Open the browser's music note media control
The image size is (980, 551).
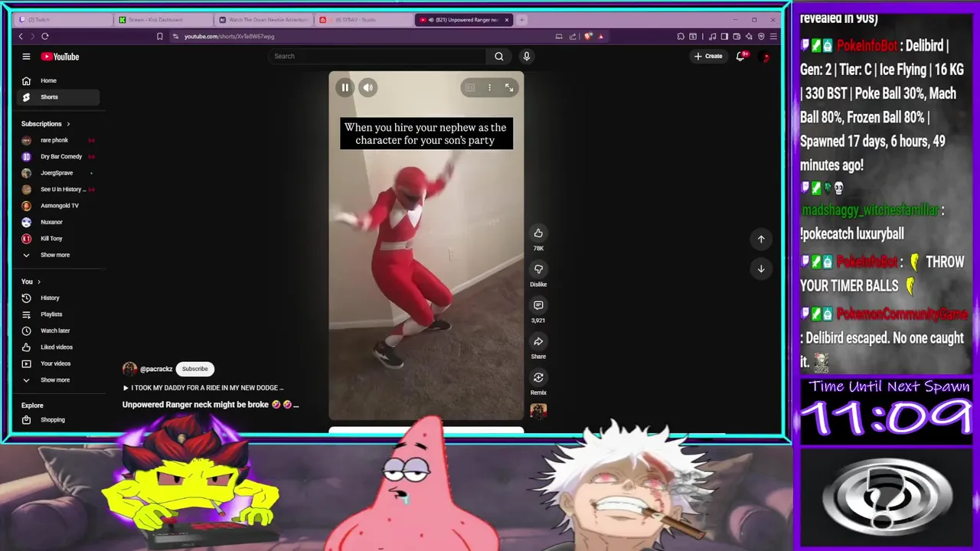pyautogui.click(x=713, y=36)
